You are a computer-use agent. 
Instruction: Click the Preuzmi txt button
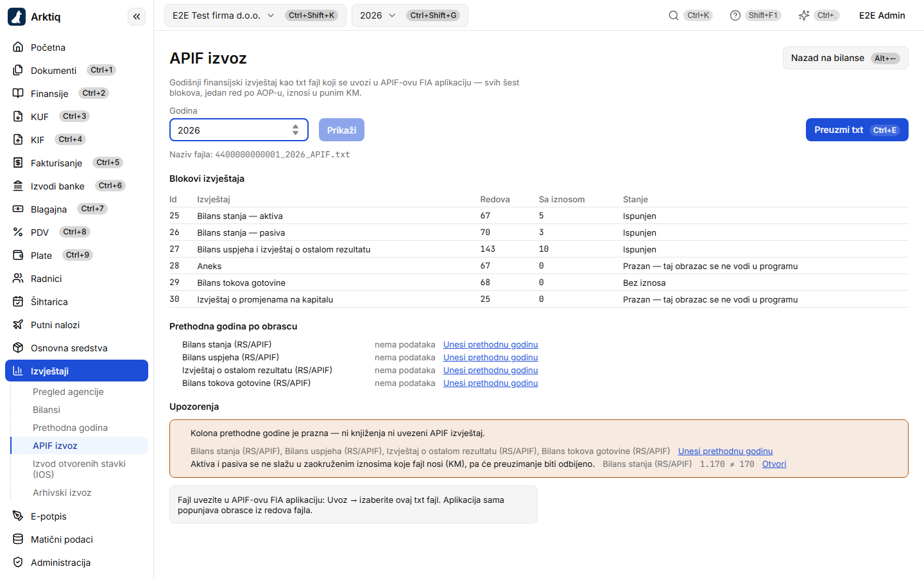point(857,130)
